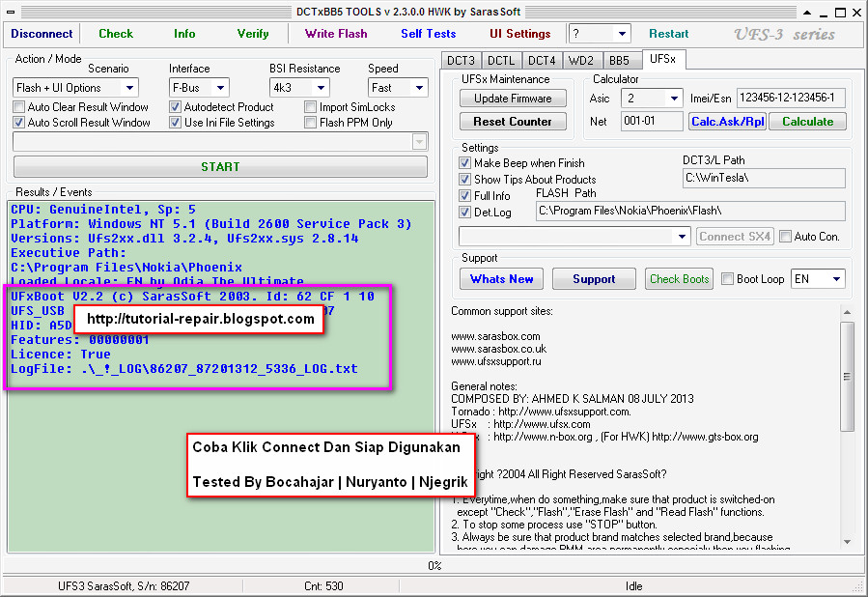Open the EN language dropdown
The height and width of the screenshot is (597, 868).
836,279
